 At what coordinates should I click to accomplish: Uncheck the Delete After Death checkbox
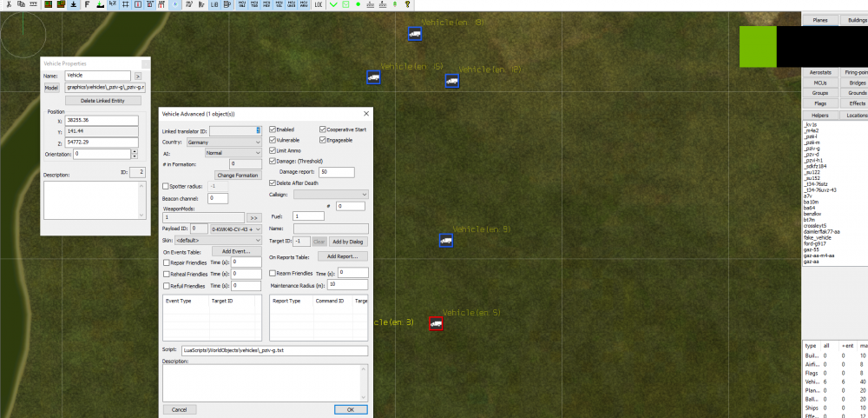point(273,183)
